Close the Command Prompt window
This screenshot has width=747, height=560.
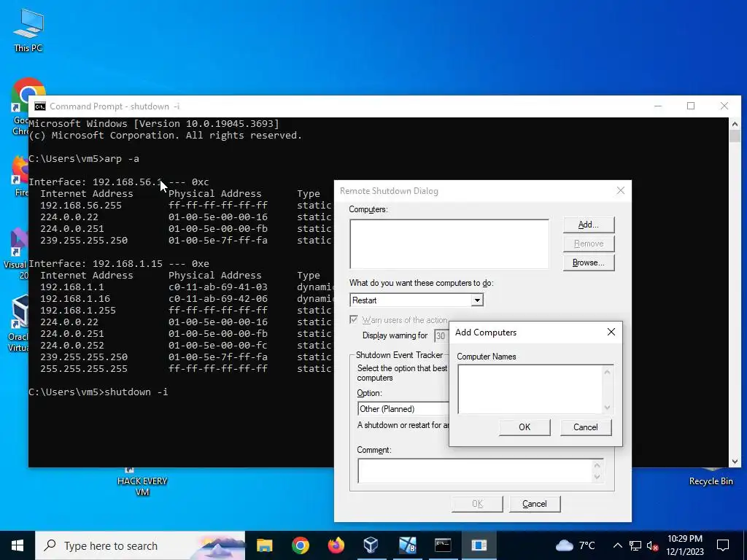coord(724,106)
